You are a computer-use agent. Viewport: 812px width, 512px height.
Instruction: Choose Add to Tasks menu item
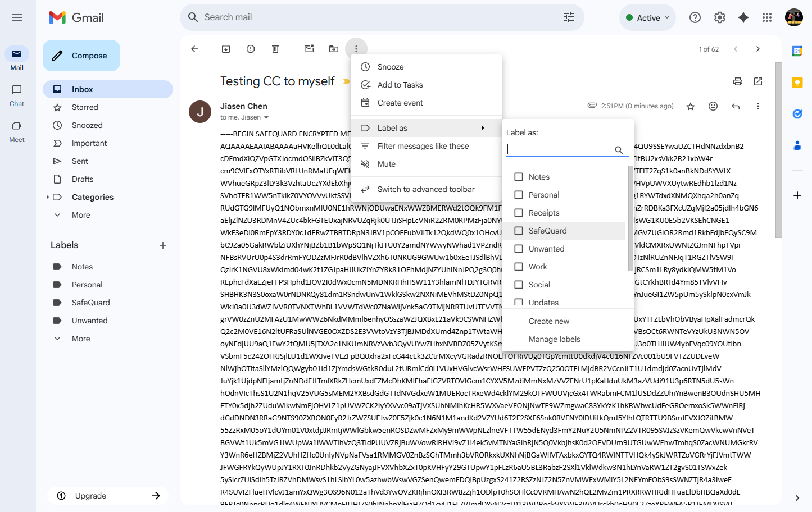(x=426, y=85)
